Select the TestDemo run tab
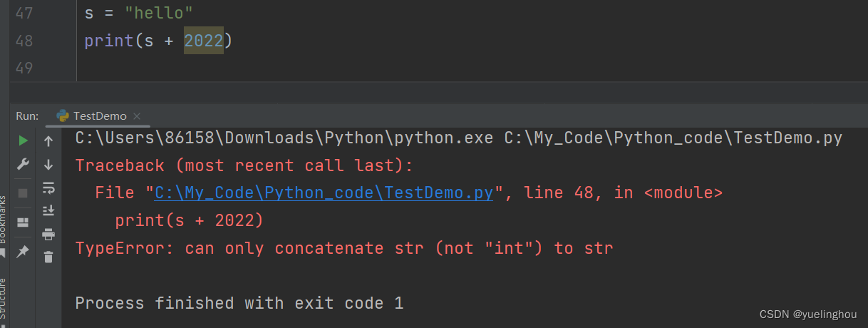 pyautogui.click(x=92, y=116)
